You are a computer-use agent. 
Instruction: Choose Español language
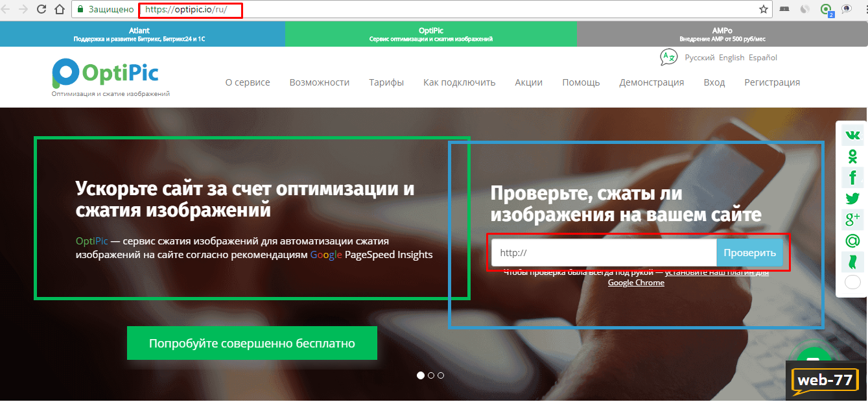point(763,58)
